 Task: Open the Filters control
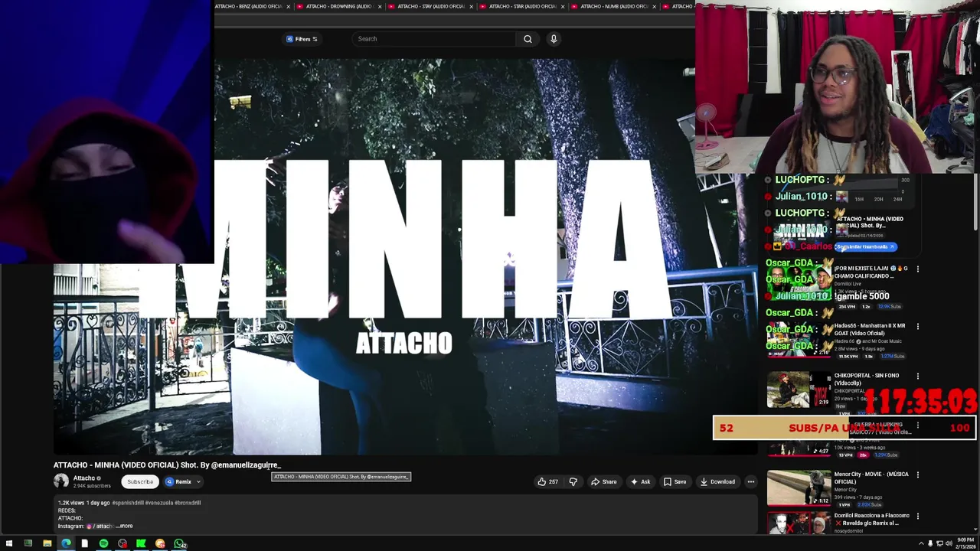click(x=302, y=39)
